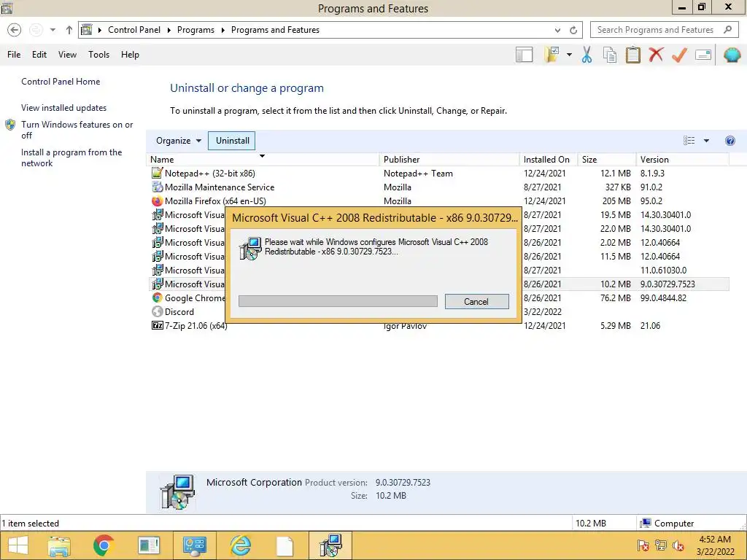Go up one level with Up arrow
747x560 pixels.
pyautogui.click(x=69, y=30)
